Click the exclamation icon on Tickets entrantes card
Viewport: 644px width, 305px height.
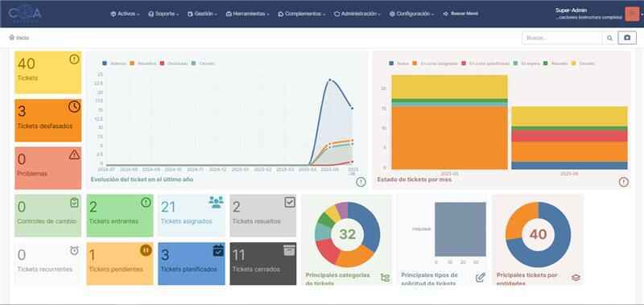[x=146, y=202]
